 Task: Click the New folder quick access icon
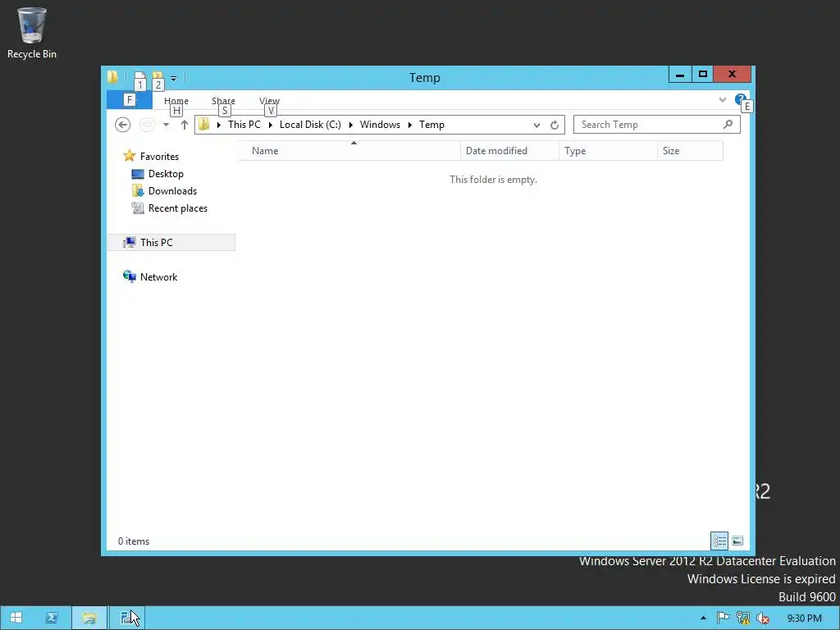[x=157, y=77]
